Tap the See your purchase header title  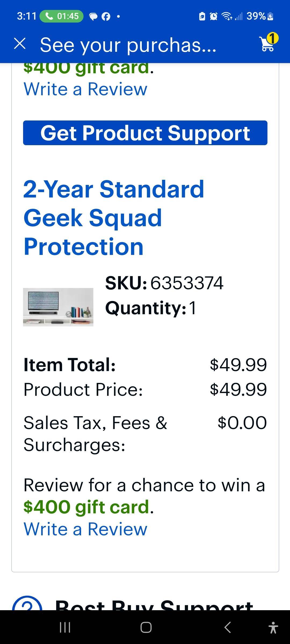(x=128, y=45)
